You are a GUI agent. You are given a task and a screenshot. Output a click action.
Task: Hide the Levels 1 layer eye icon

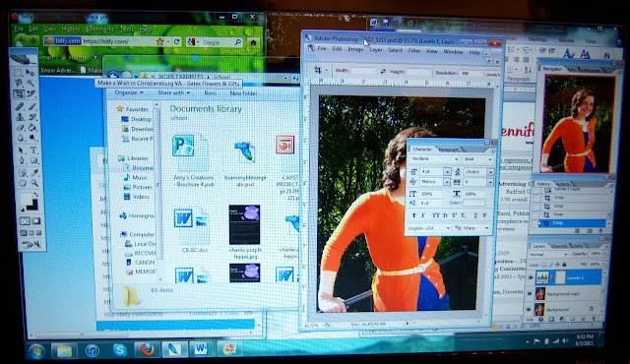coord(531,277)
